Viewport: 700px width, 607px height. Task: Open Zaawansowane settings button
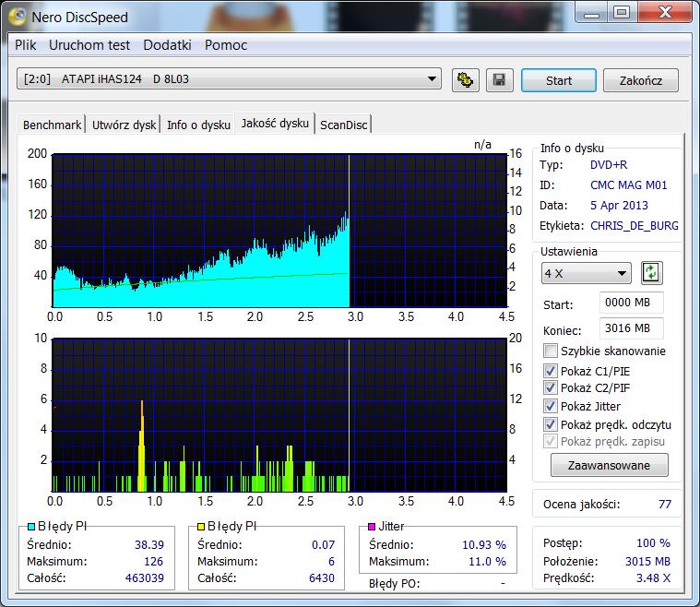pyautogui.click(x=609, y=466)
